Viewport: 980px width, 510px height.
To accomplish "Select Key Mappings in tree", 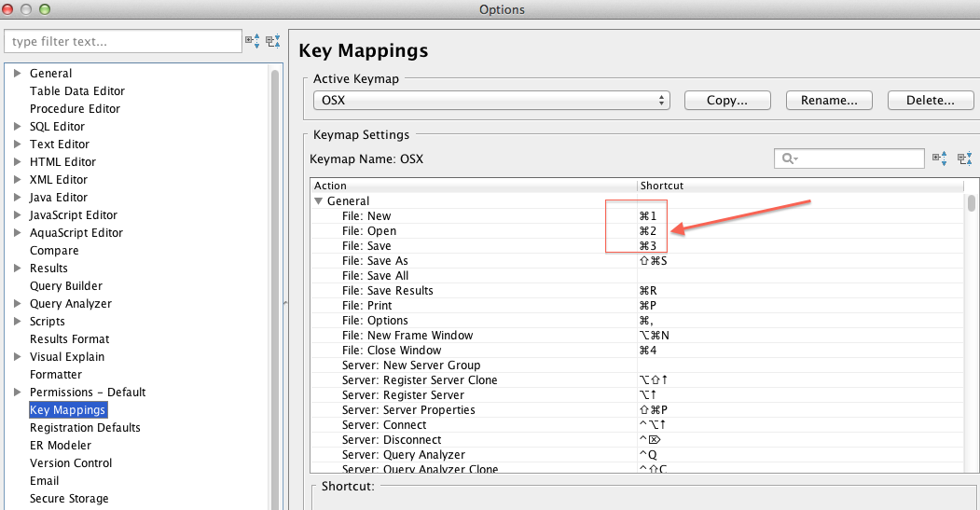I will [68, 410].
